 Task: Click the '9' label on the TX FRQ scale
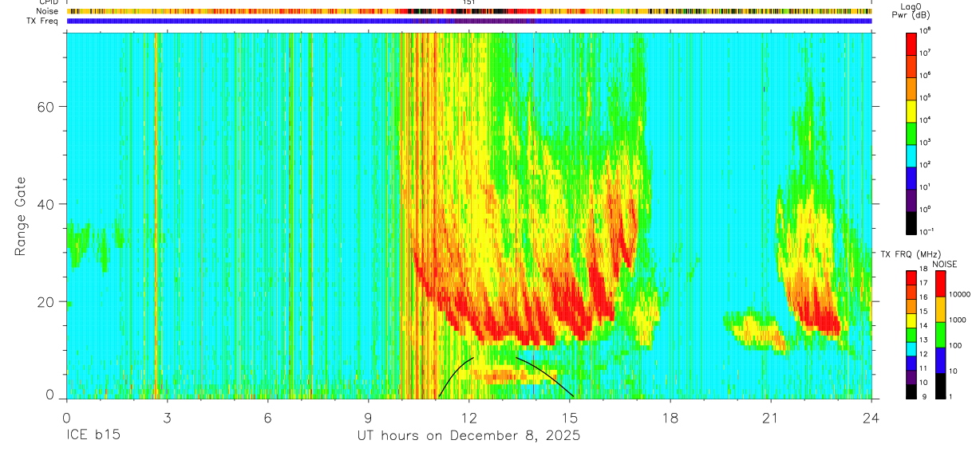923,396
